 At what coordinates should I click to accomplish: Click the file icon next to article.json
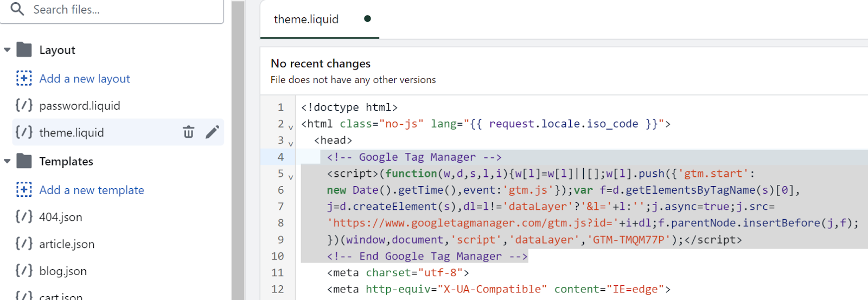[x=24, y=243]
